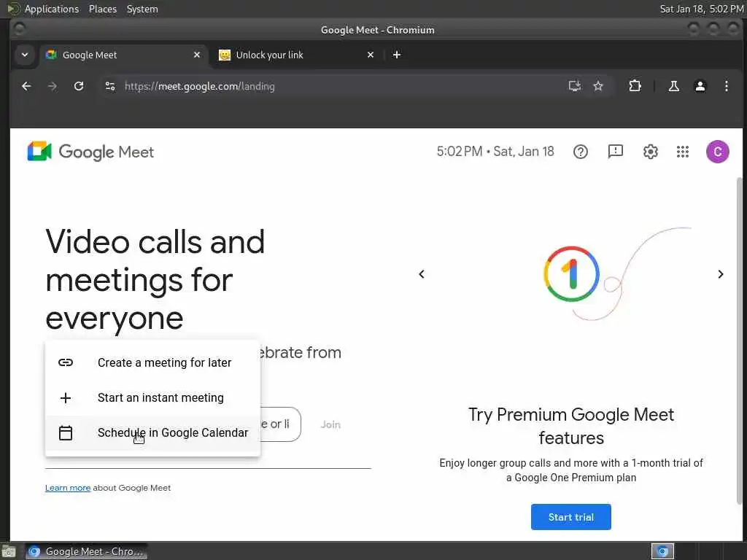Switch to the Google Meet tab
This screenshot has width=747, height=560.
(x=123, y=55)
